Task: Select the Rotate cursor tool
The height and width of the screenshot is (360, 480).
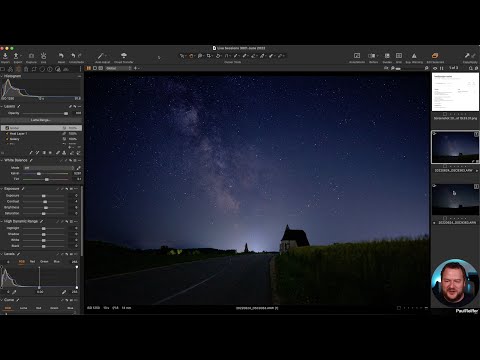Action: pyautogui.click(x=218, y=56)
